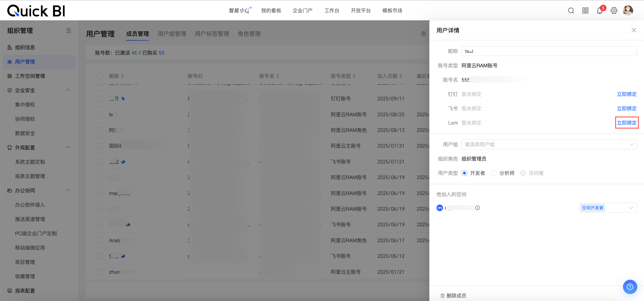This screenshot has width=644, height=301.
Task: Open the notifications bell icon
Action: coord(600,11)
